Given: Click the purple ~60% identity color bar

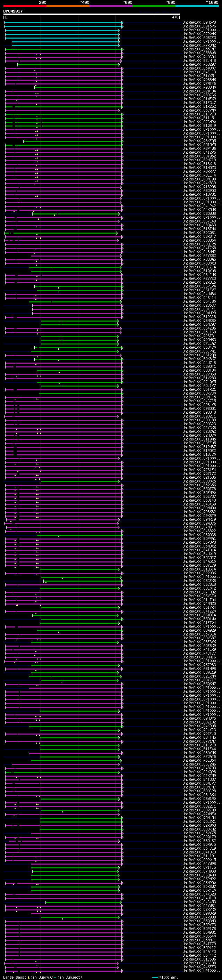Looking at the screenshot, I should 111,6.
